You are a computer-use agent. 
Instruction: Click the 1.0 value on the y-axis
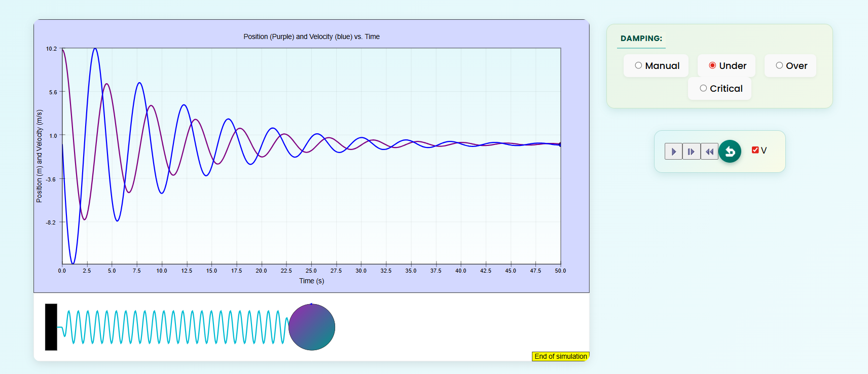[x=53, y=136]
